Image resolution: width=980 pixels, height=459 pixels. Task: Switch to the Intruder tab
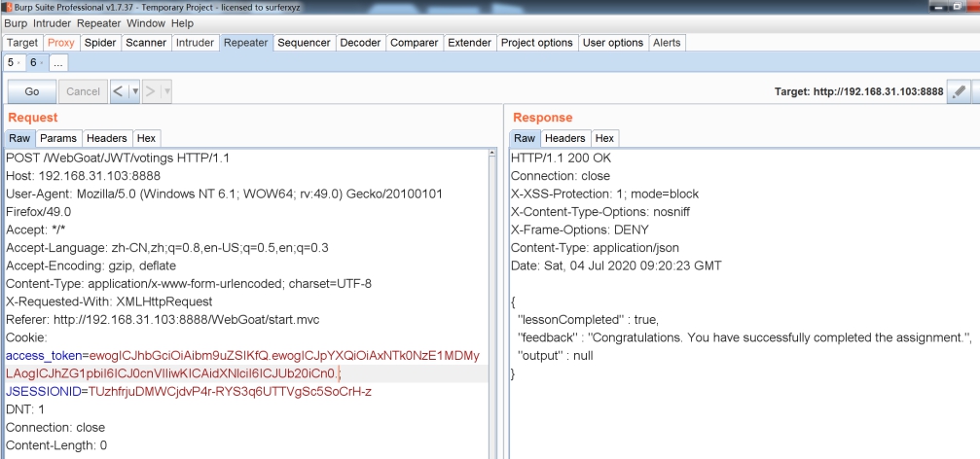click(x=195, y=43)
